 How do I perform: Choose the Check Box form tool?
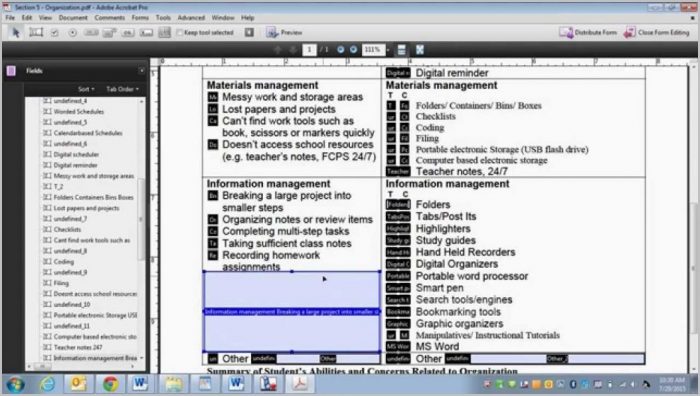tap(54, 33)
